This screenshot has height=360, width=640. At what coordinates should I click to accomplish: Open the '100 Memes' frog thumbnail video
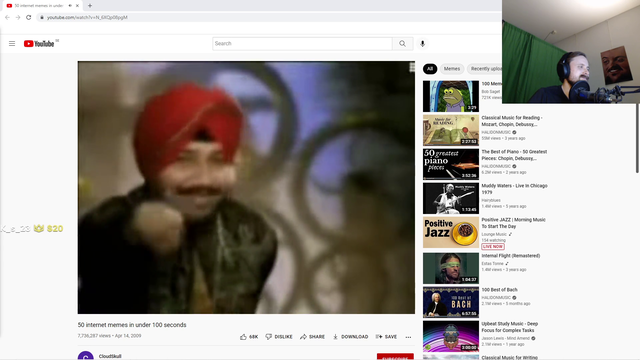point(451,96)
